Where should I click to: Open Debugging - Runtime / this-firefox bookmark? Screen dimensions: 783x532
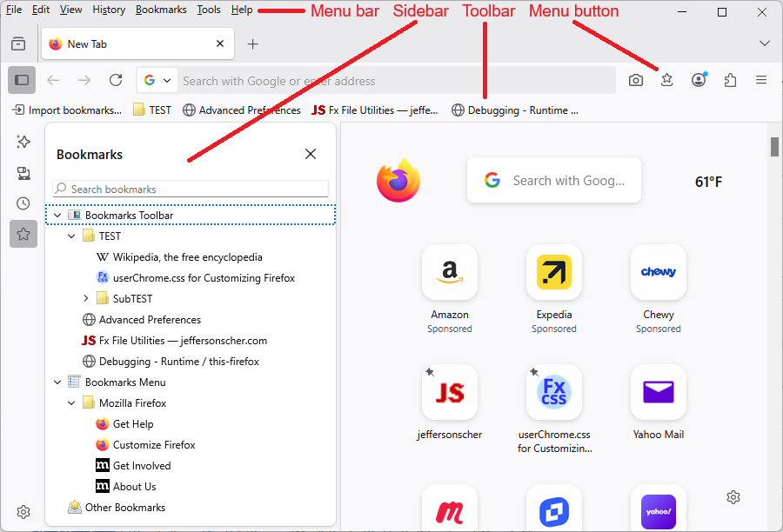coord(171,362)
